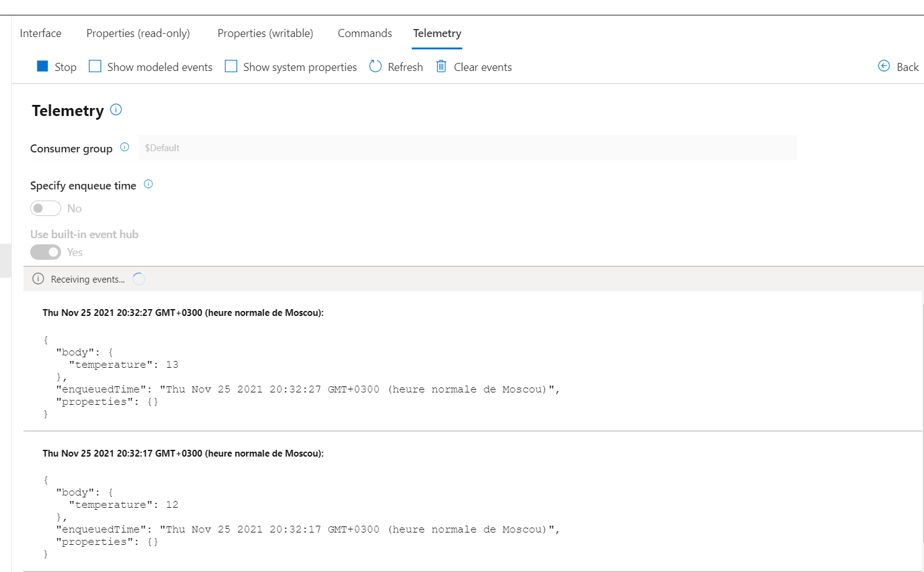Click the Specify enqueue time label
This screenshot has width=924, height=572.
(83, 186)
